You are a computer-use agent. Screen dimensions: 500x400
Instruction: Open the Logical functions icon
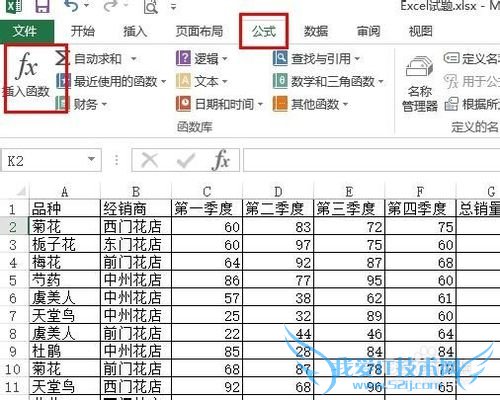(x=183, y=58)
